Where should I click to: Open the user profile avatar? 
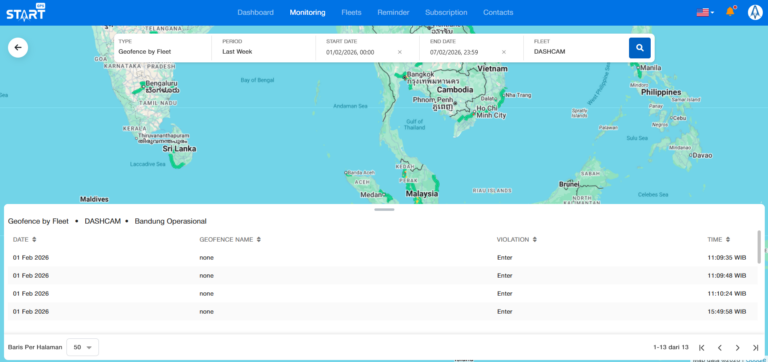click(x=755, y=12)
